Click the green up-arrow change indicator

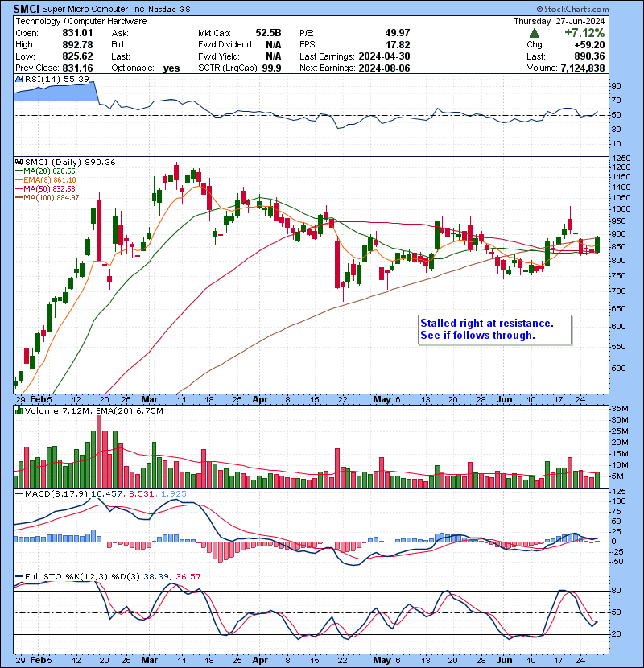(x=534, y=33)
